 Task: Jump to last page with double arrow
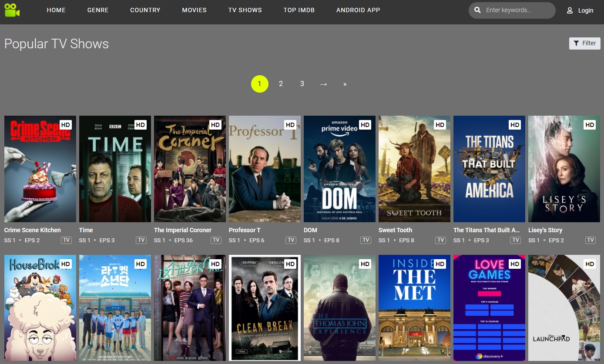(x=345, y=84)
